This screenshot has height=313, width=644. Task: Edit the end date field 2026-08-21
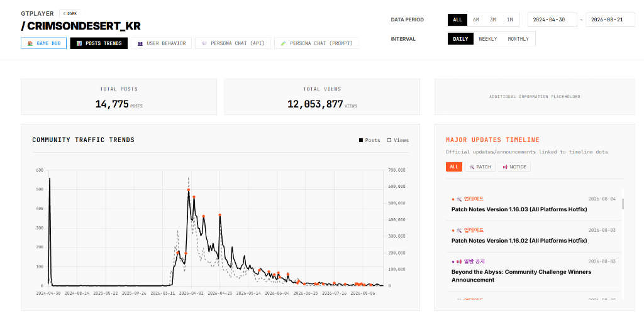pos(610,19)
